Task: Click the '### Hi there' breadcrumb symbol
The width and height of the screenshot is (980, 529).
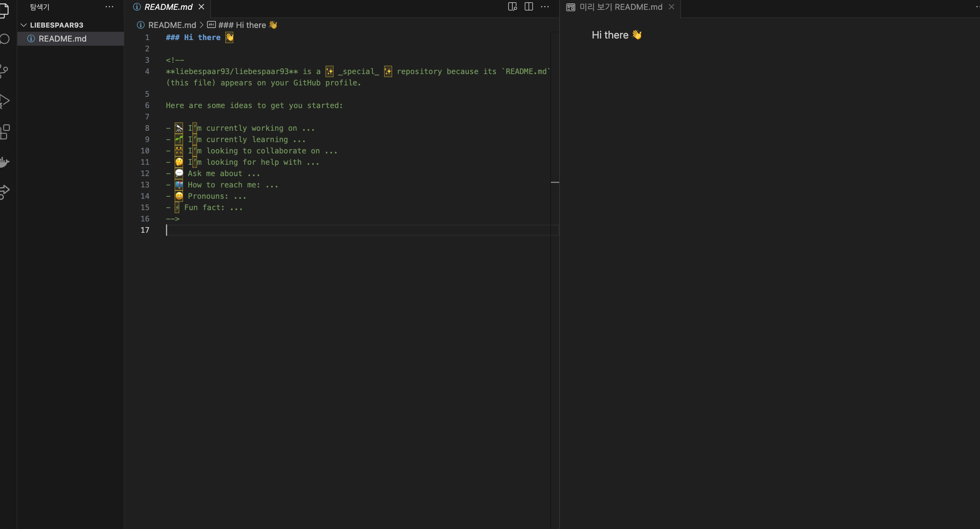Action: tap(242, 25)
